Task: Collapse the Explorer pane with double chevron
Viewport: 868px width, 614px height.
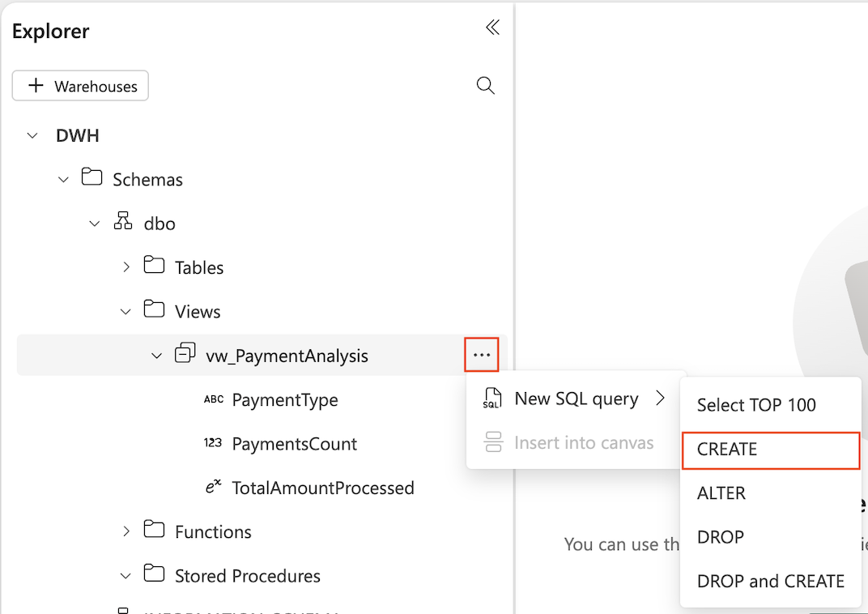Action: point(492,27)
